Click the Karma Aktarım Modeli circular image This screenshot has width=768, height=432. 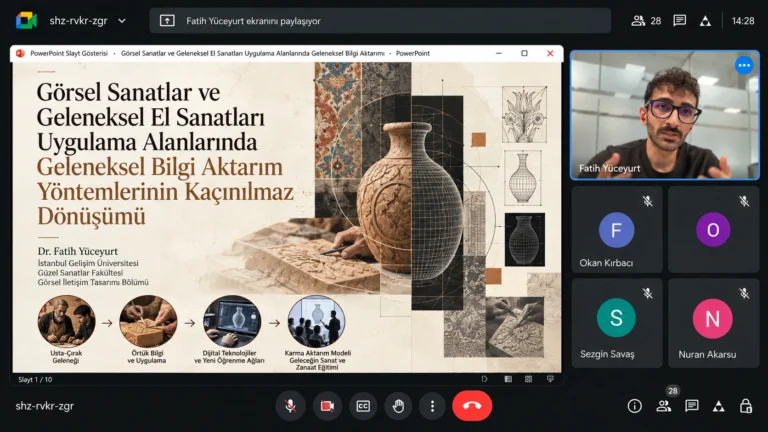316,321
